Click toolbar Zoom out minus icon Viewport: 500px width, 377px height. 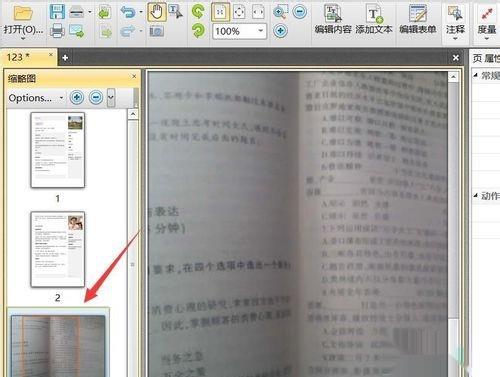[x=300, y=12]
